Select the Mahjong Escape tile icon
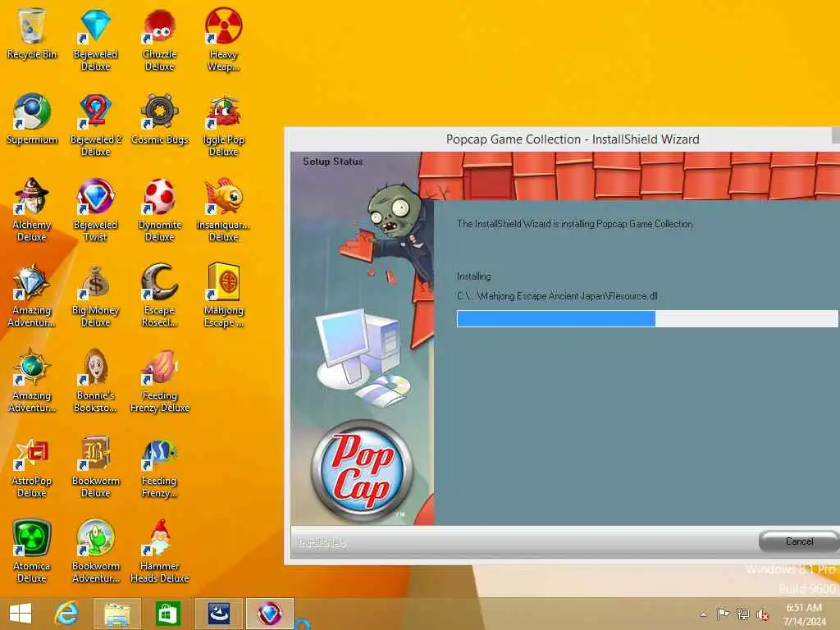The height and width of the screenshot is (630, 840). (223, 294)
